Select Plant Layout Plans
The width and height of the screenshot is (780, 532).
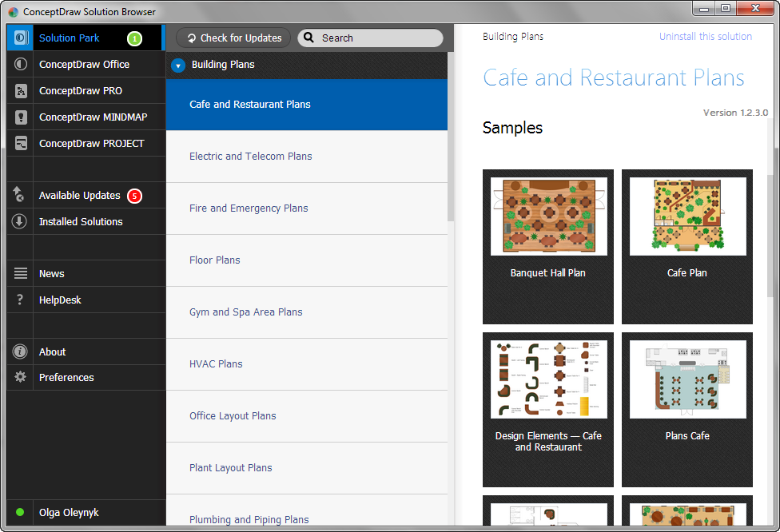click(x=306, y=468)
